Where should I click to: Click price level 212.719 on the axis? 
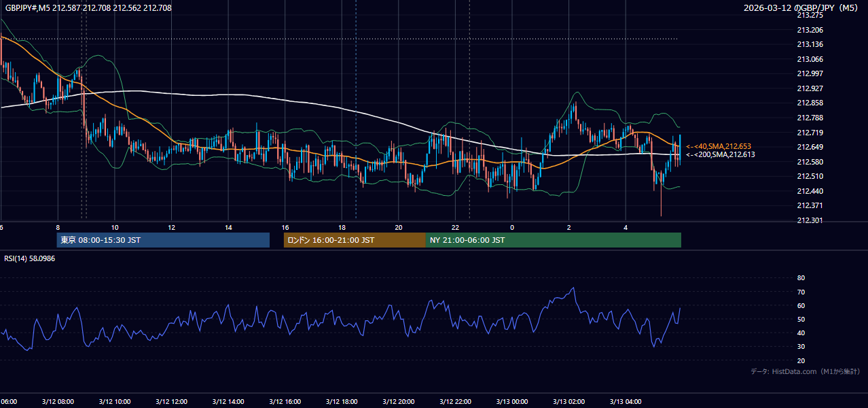coord(810,133)
